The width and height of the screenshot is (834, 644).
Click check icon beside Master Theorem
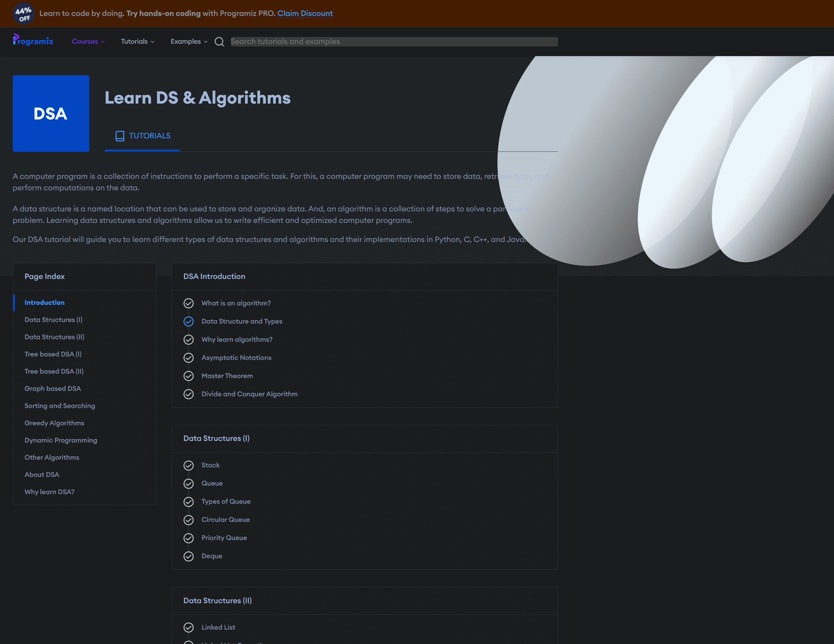pos(188,376)
